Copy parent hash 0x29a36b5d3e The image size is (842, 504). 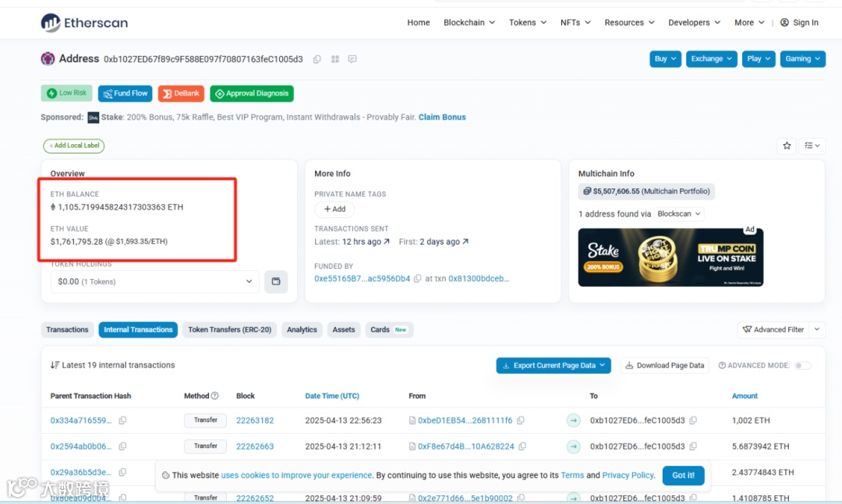pos(122,472)
